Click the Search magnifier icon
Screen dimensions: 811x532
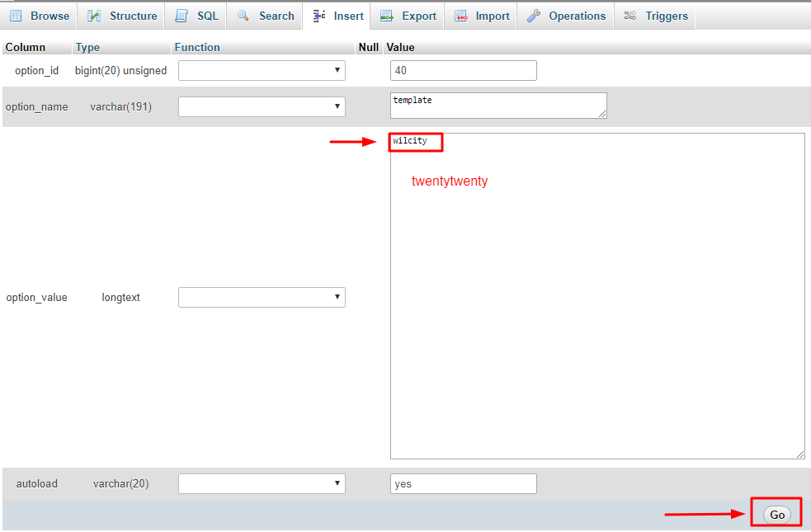click(243, 16)
